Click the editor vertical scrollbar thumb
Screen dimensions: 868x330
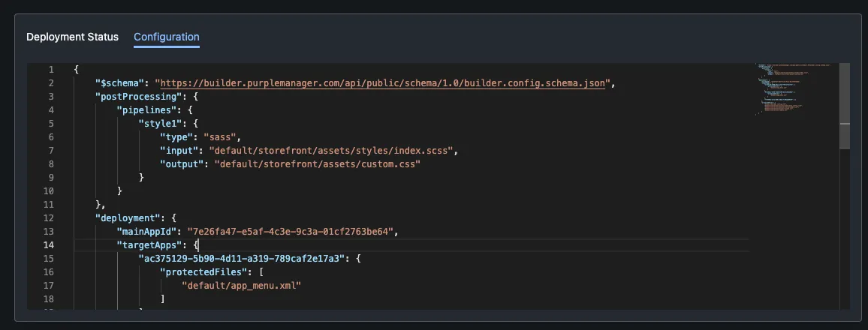[x=844, y=106]
